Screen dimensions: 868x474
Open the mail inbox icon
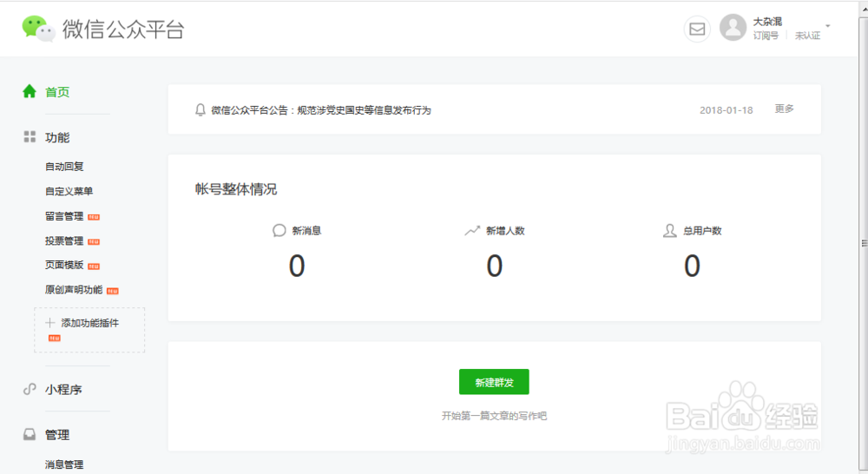(697, 29)
